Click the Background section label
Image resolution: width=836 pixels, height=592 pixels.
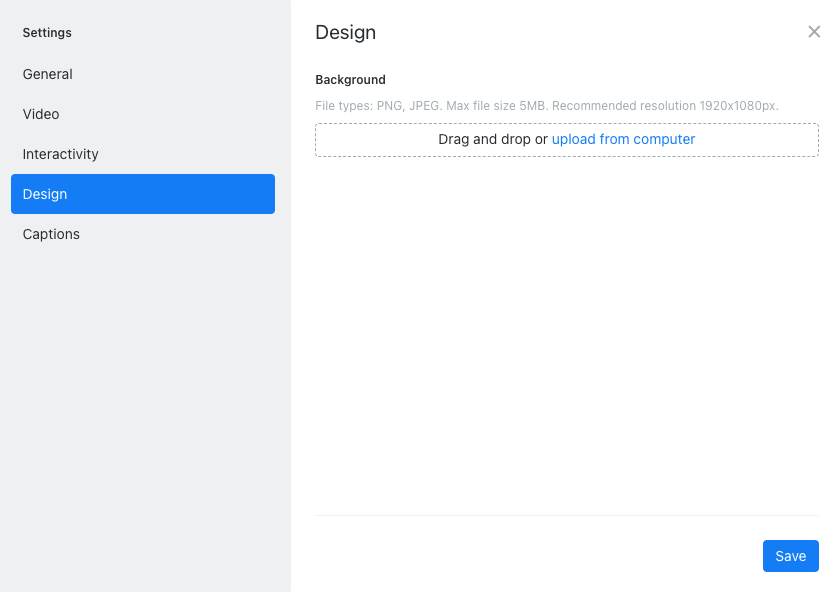point(350,79)
